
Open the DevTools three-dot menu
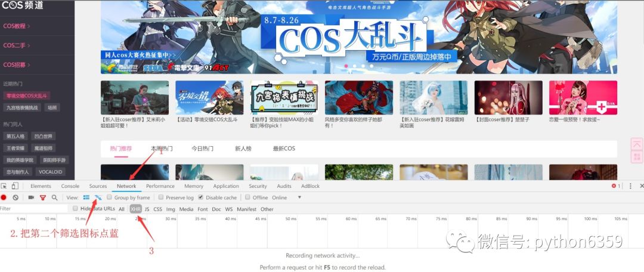click(x=630, y=186)
